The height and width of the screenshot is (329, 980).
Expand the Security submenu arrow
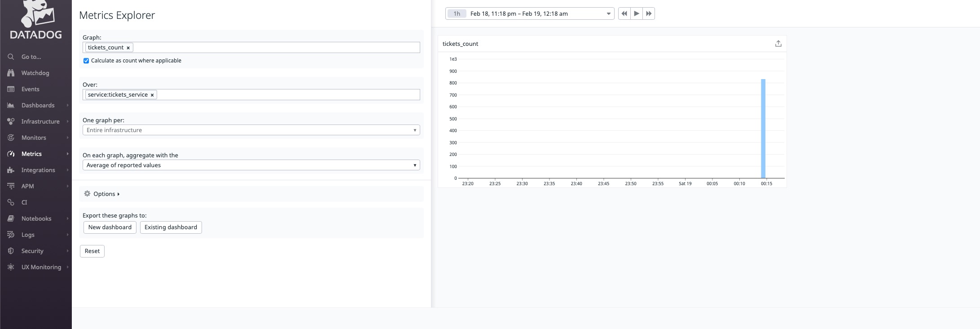(x=68, y=251)
